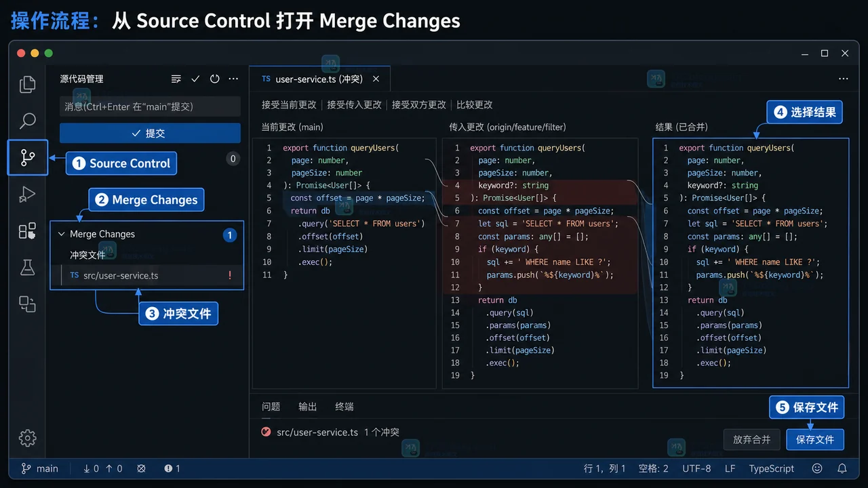Click .limit(pageSize) line in current changes pane
Screen dimensions: 868x488
coord(332,249)
